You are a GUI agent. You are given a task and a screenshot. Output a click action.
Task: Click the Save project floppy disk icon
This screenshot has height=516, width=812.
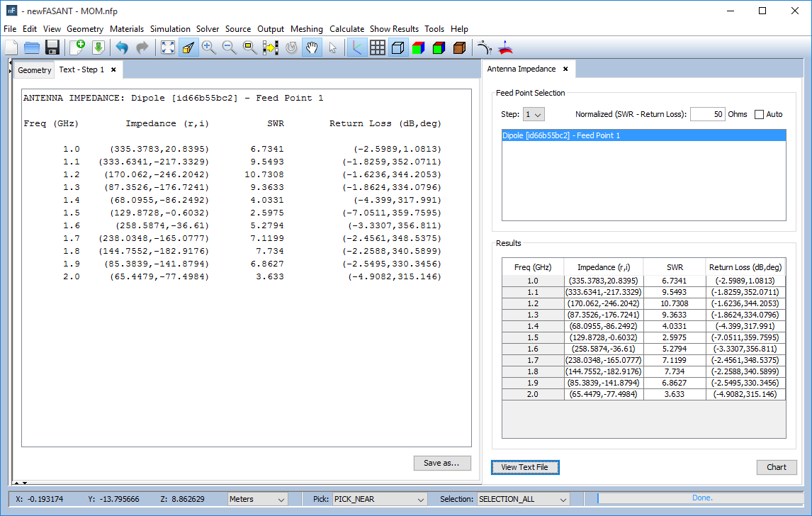[x=52, y=47]
